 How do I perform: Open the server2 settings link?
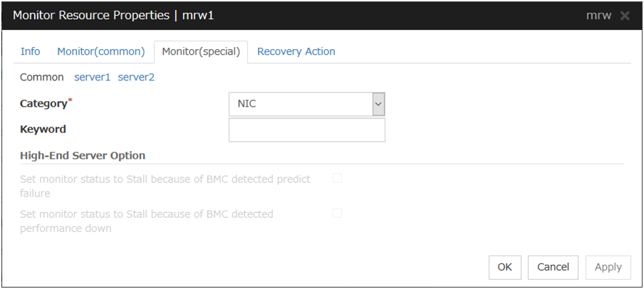[136, 77]
